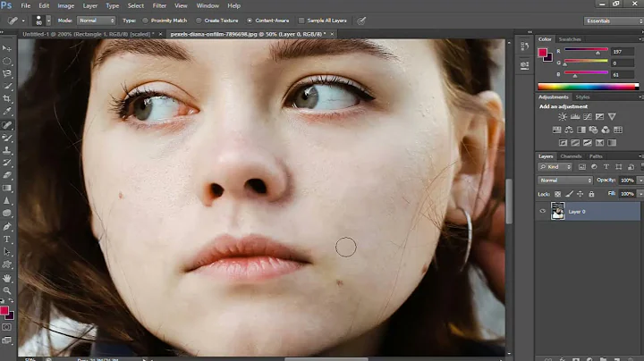Add a Levels adjustment
The image size is (644, 361).
[x=575, y=116]
